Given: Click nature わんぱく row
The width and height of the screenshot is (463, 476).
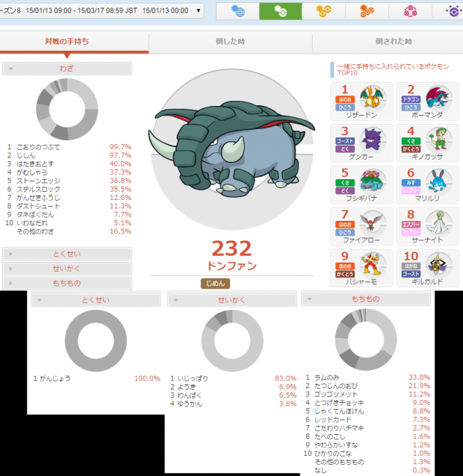Looking at the screenshot, I should 233,395.
